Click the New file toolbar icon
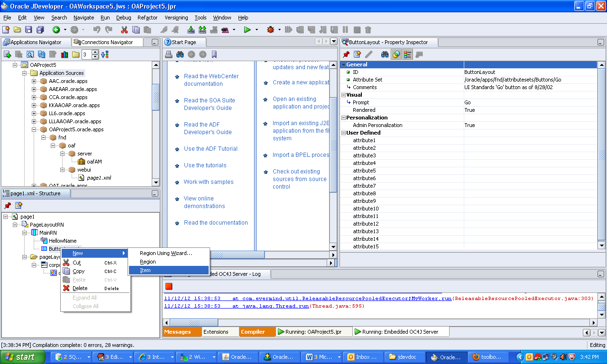The width and height of the screenshot is (607, 364). coord(6,30)
